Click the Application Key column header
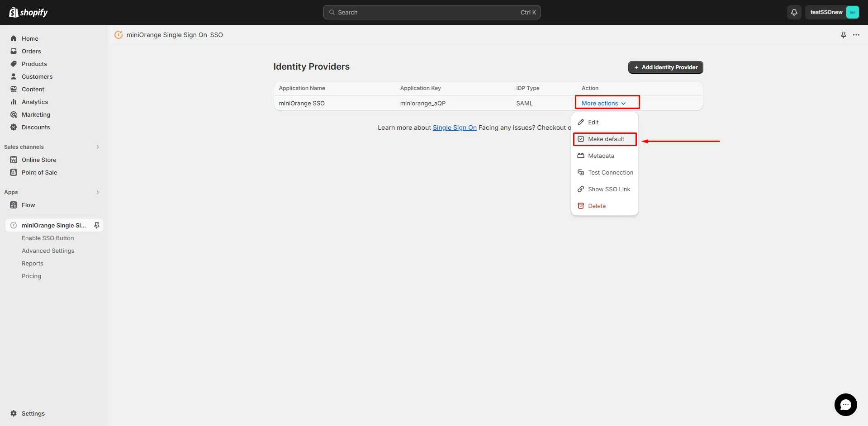Image resolution: width=868 pixels, height=426 pixels. click(420, 88)
